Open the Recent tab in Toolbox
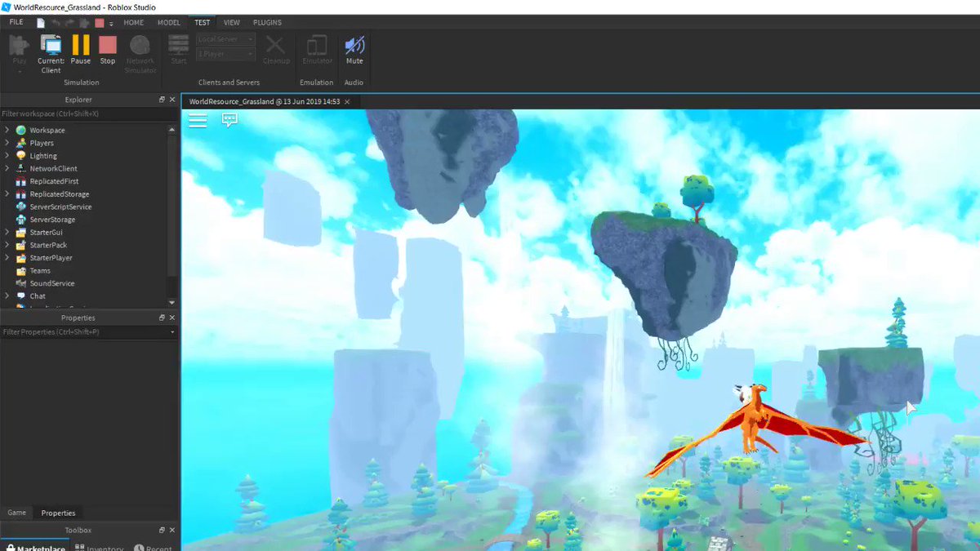Screen dimensions: 980x551 (153, 548)
